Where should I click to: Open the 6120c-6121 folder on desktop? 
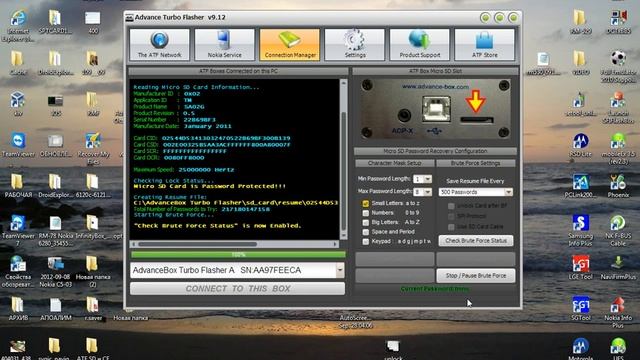tap(93, 186)
